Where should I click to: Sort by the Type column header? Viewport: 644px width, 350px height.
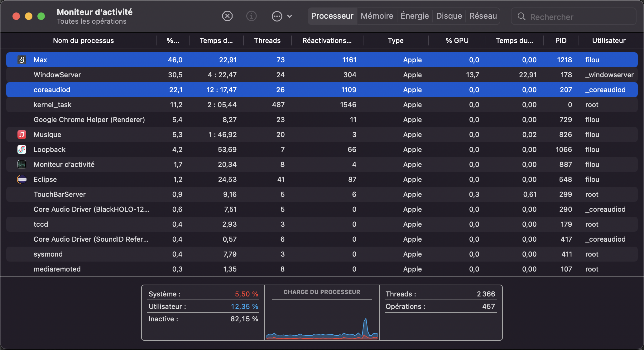point(396,40)
